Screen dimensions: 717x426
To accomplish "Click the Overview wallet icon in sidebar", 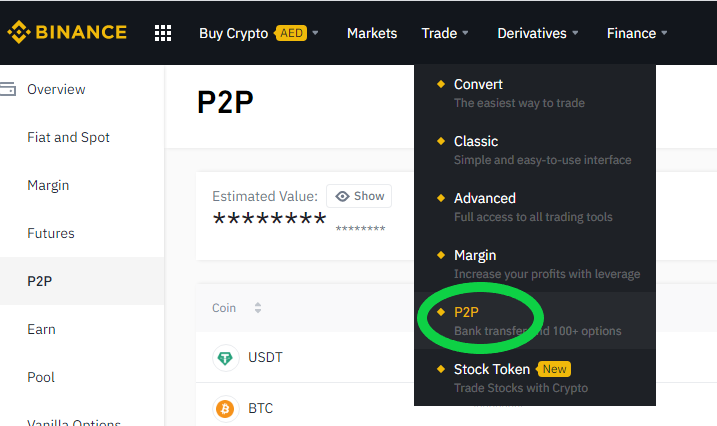I will 8,89.
